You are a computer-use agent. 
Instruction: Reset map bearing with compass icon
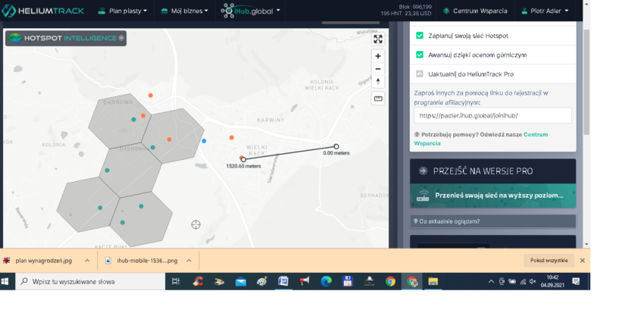click(x=378, y=81)
